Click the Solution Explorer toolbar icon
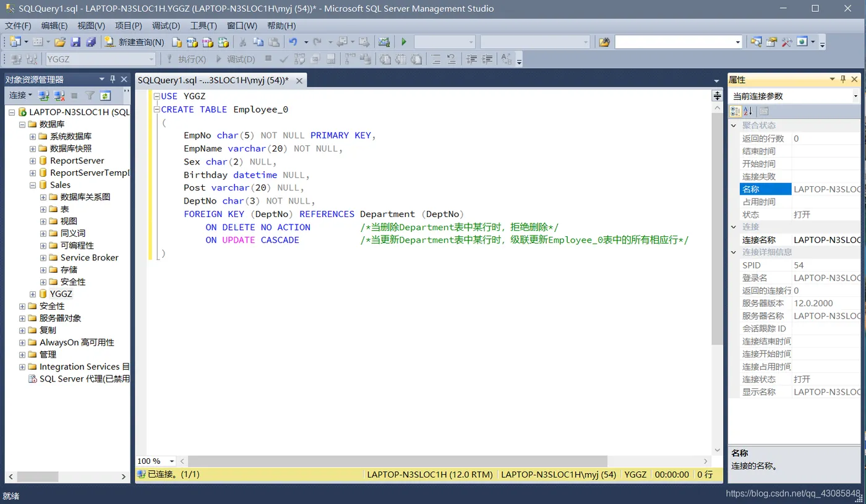Screen dimensions: 866x504 pyautogui.click(x=756, y=42)
